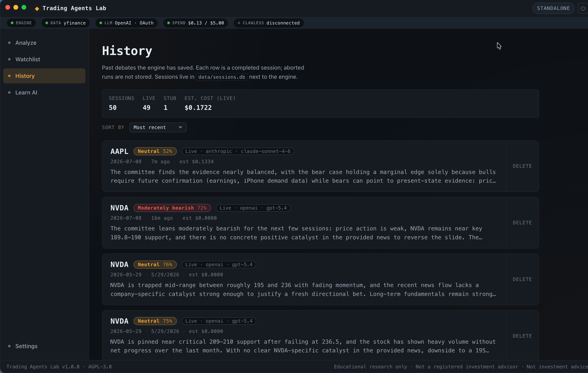Open the Analyze page in sidebar
Viewport: 588px width, 373px height.
[44, 43]
